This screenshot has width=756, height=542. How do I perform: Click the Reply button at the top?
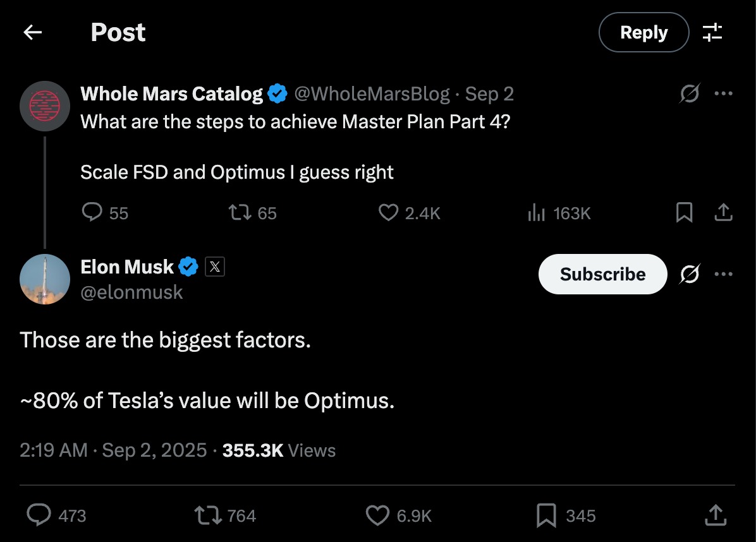tap(643, 32)
